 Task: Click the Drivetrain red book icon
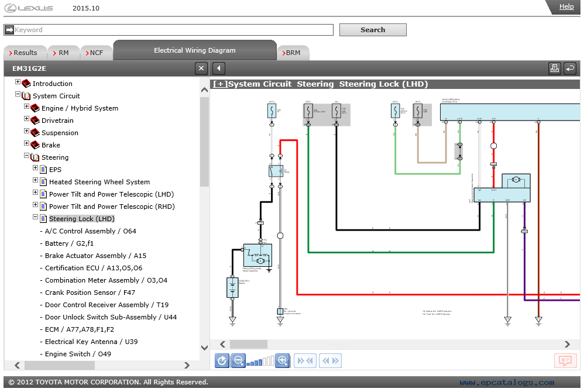(x=35, y=121)
